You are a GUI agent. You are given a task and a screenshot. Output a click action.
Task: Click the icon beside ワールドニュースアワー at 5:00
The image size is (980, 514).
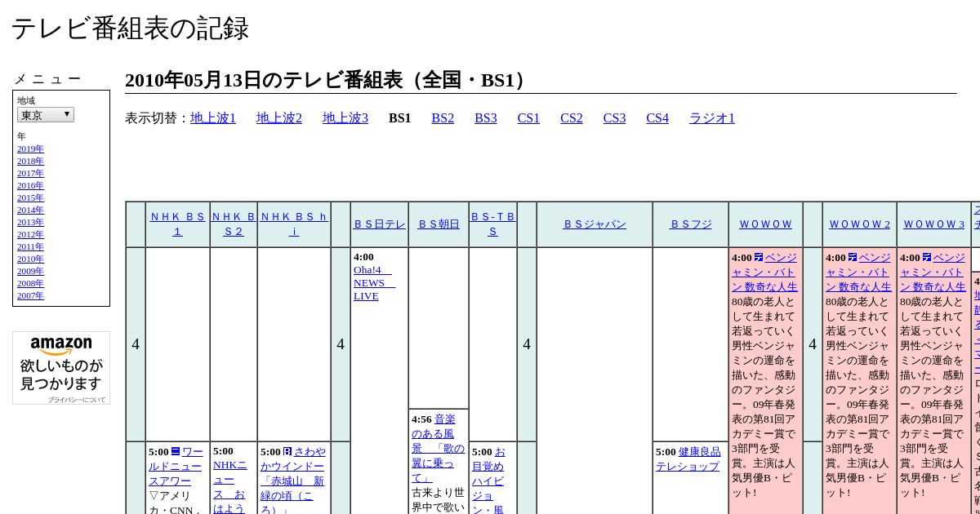pyautogui.click(x=176, y=452)
